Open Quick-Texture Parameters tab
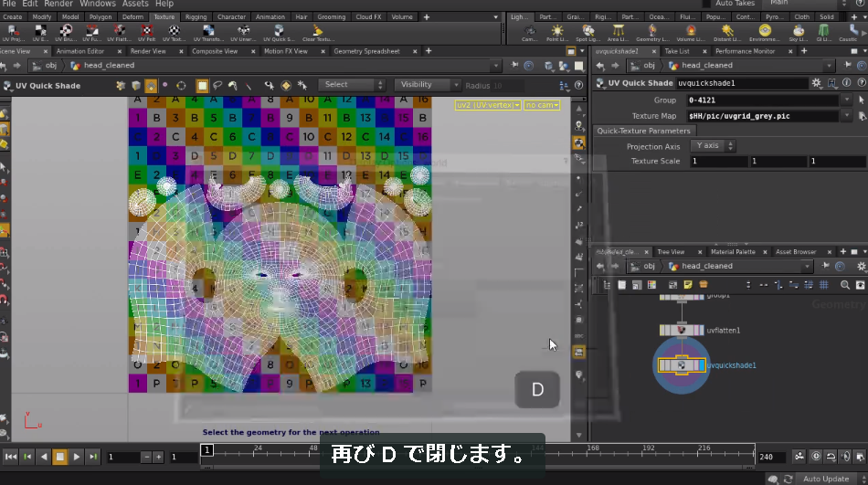868x485 pixels. pos(643,132)
